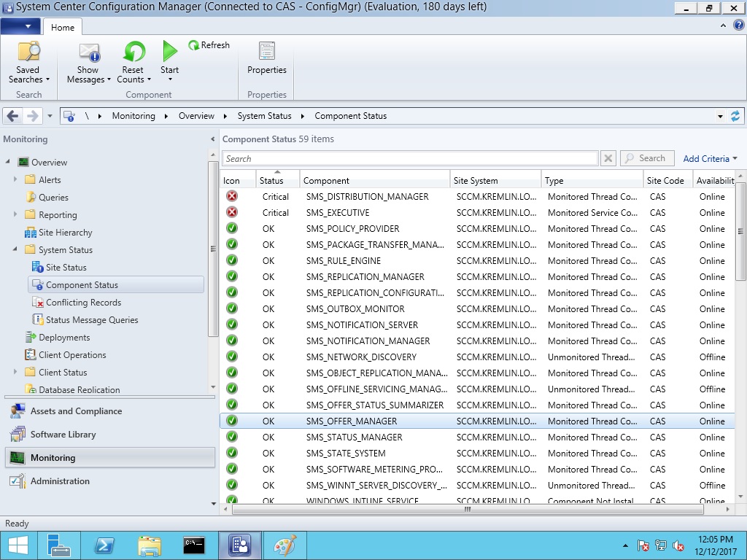Navigate forward with the forward arrow
Image resolution: width=747 pixels, height=560 pixels.
(x=32, y=116)
